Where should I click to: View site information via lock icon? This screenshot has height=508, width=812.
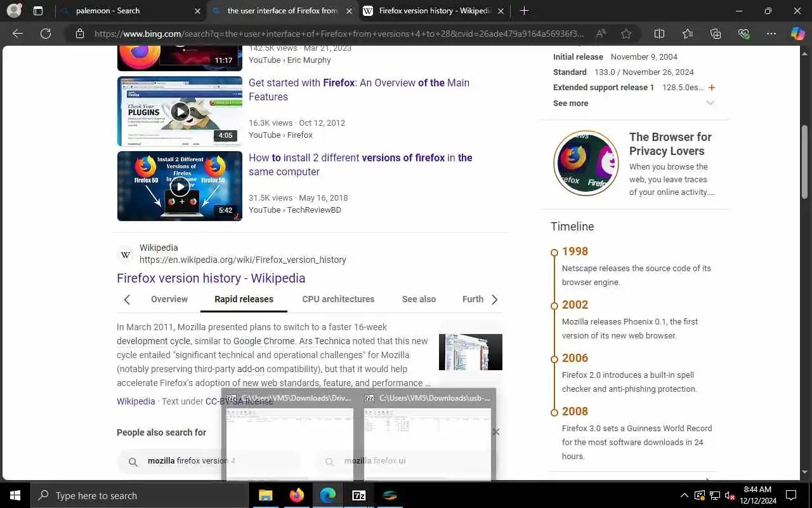point(79,34)
